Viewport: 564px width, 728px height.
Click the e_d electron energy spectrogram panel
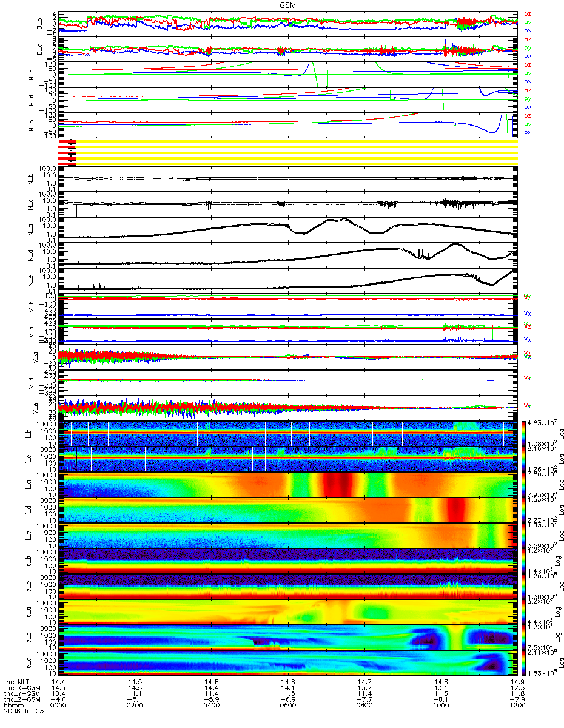[x=288, y=638]
